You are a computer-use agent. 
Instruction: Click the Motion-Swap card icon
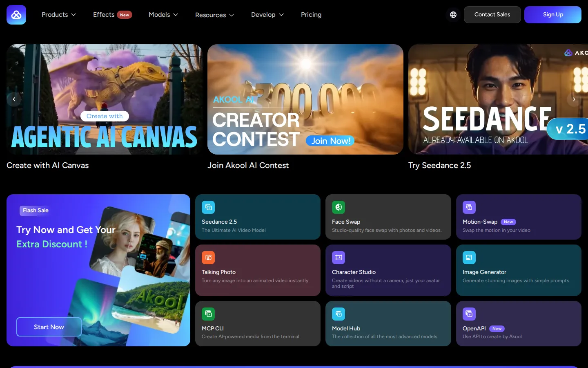(x=469, y=207)
